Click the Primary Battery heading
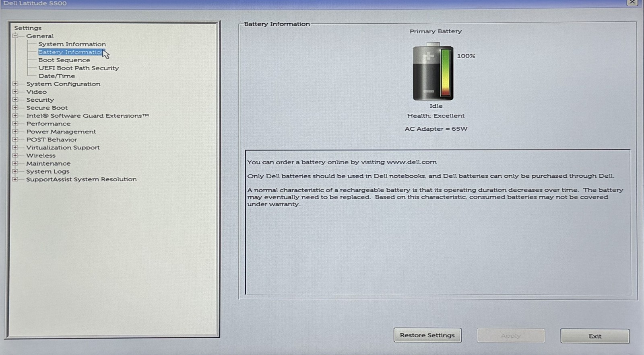Image resolution: width=644 pixels, height=355 pixels. click(x=436, y=31)
